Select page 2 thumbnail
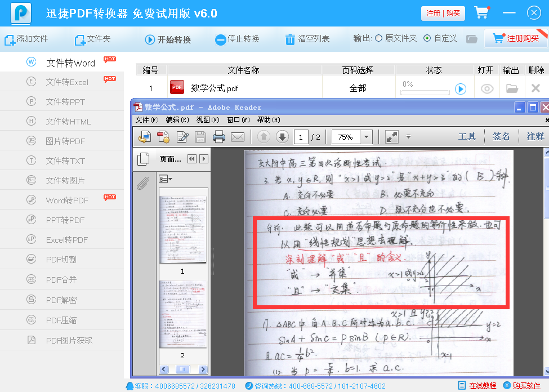 coord(183,314)
